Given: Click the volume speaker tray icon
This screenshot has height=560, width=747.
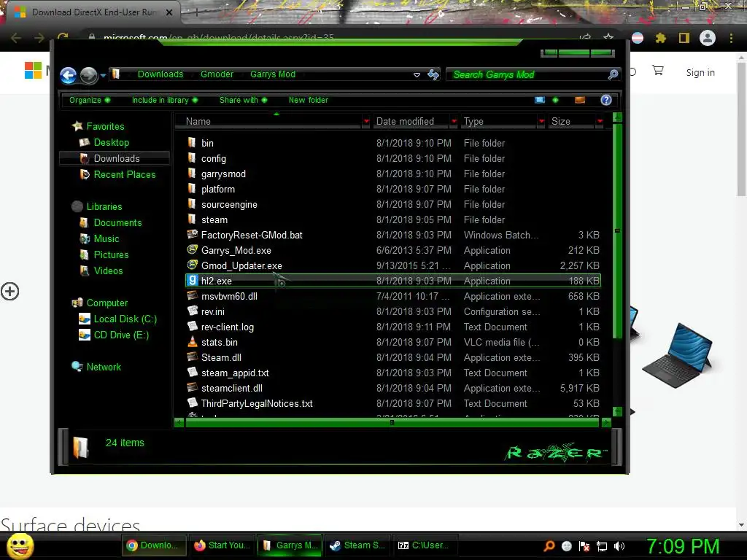Looking at the screenshot, I should click(x=619, y=546).
